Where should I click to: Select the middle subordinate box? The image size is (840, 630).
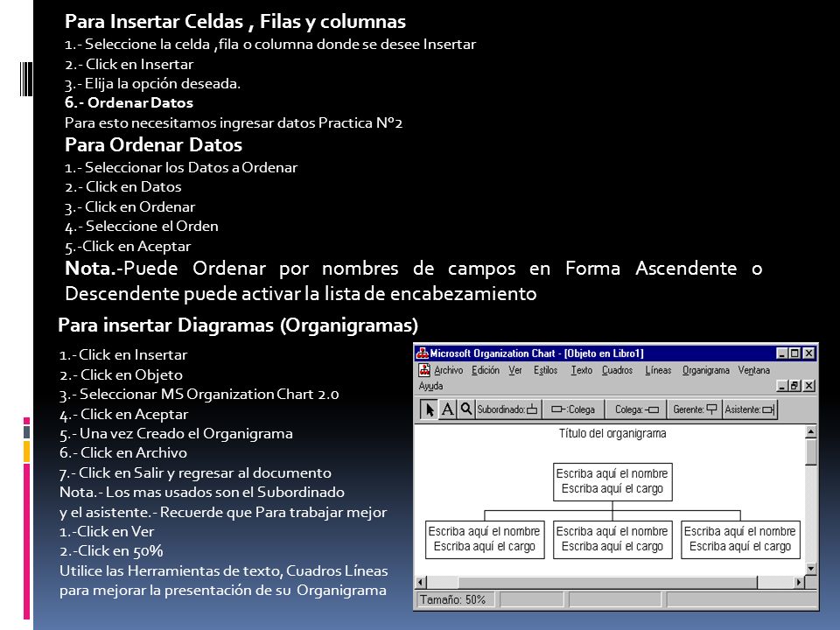coord(612,540)
